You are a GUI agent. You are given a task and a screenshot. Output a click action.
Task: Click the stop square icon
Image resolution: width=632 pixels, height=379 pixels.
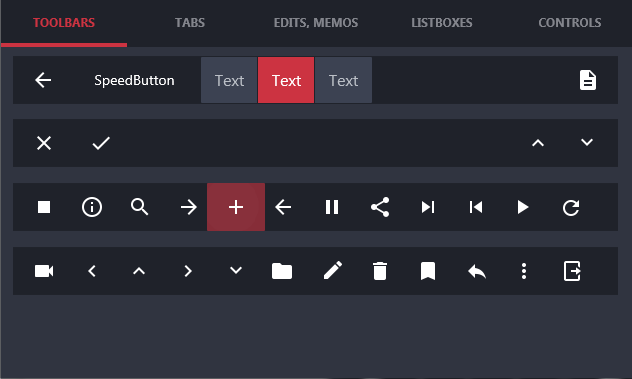click(x=44, y=207)
